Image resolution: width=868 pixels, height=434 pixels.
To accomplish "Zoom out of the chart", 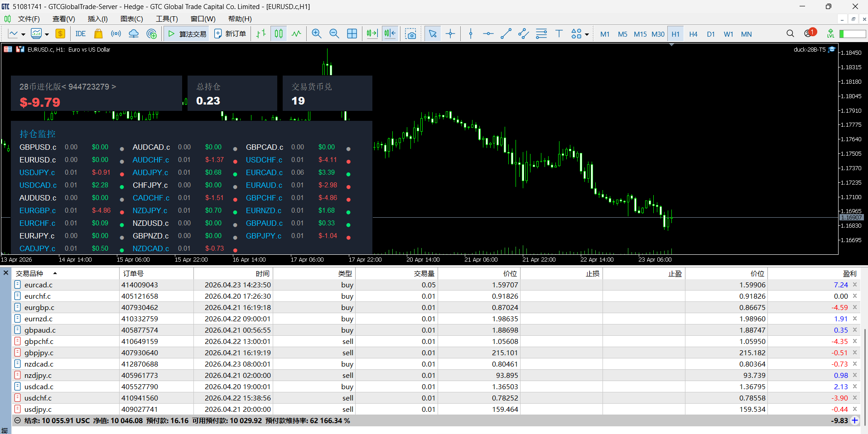I will [334, 34].
